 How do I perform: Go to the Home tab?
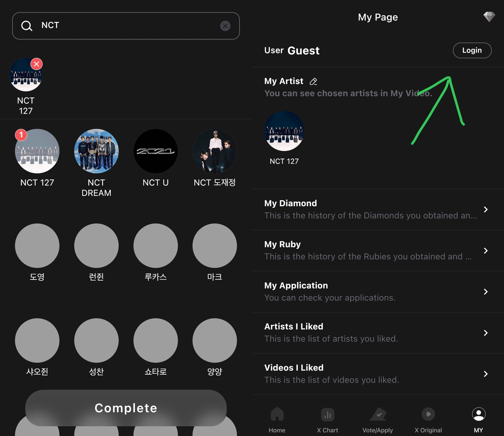point(277,420)
